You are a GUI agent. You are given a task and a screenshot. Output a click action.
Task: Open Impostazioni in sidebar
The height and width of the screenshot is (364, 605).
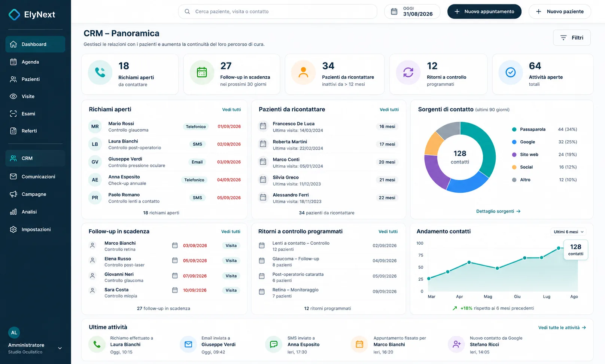click(x=35, y=229)
